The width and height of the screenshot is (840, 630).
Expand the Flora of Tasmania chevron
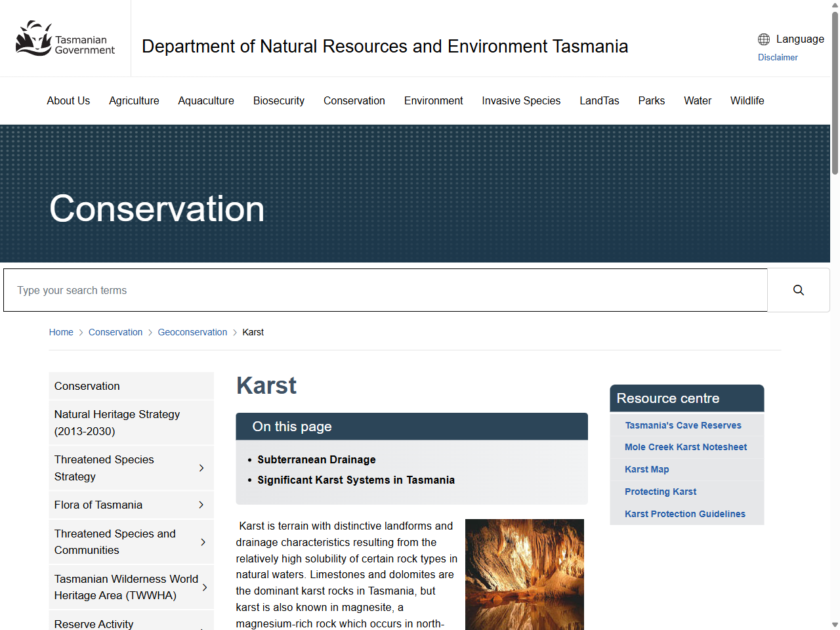(x=201, y=505)
